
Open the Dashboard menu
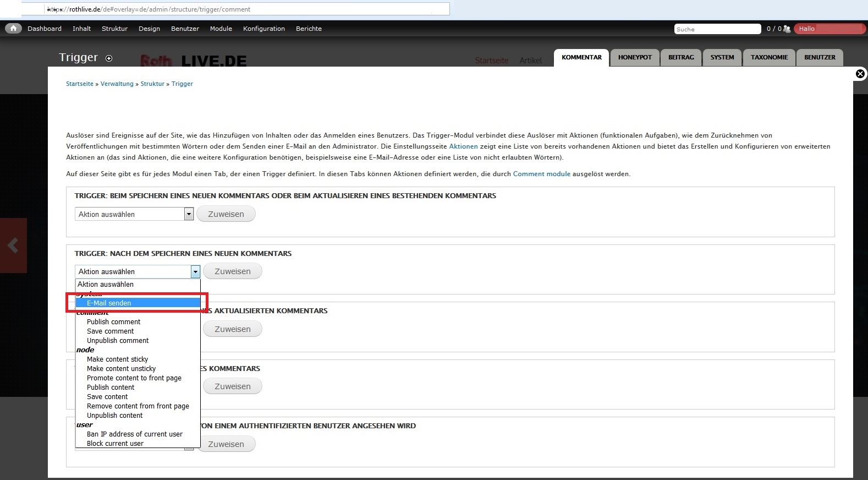click(45, 29)
